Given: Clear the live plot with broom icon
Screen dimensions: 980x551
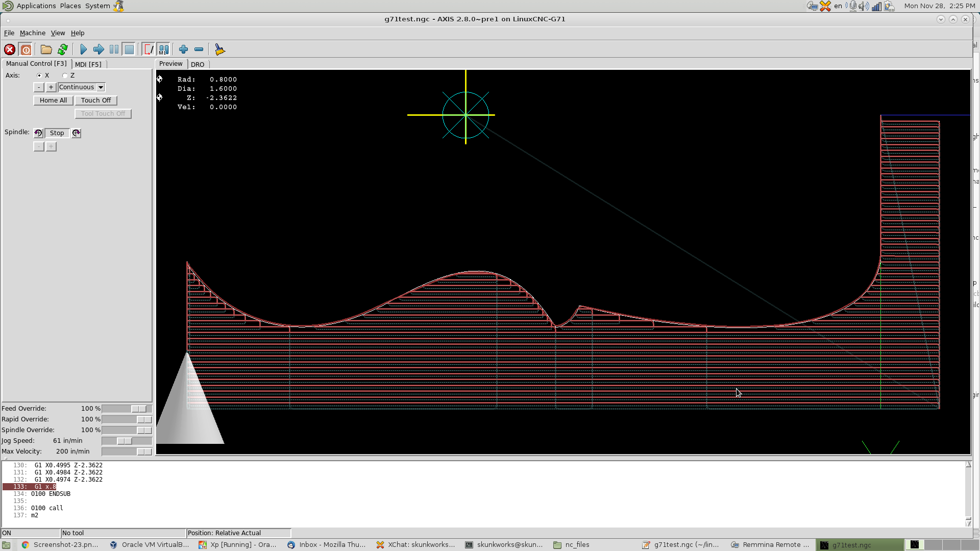Looking at the screenshot, I should click(219, 49).
